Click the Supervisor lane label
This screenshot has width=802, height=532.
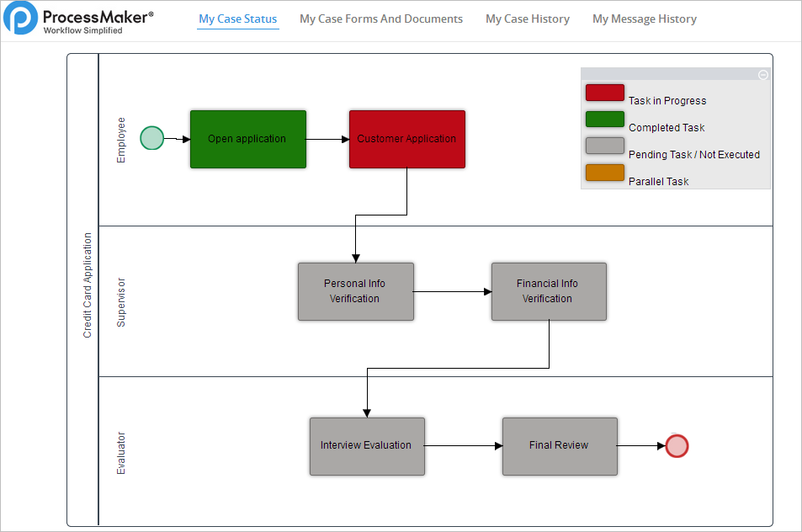point(121,301)
